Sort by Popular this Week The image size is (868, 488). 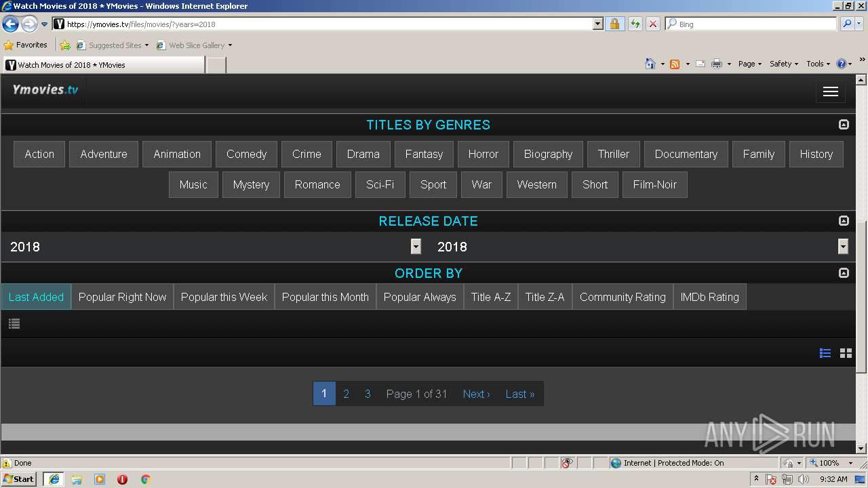point(224,297)
